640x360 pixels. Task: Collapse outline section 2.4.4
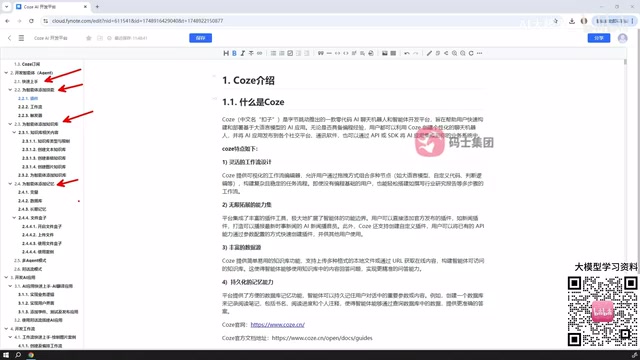(14, 218)
